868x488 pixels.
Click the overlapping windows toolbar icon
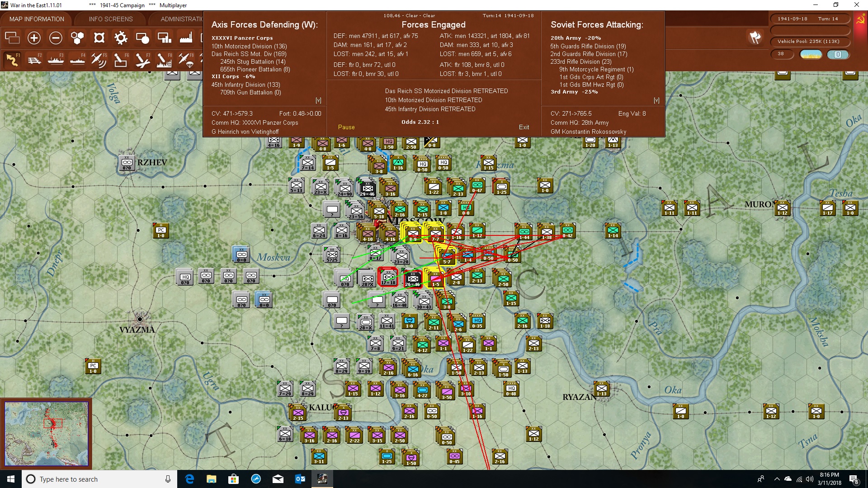tap(12, 38)
